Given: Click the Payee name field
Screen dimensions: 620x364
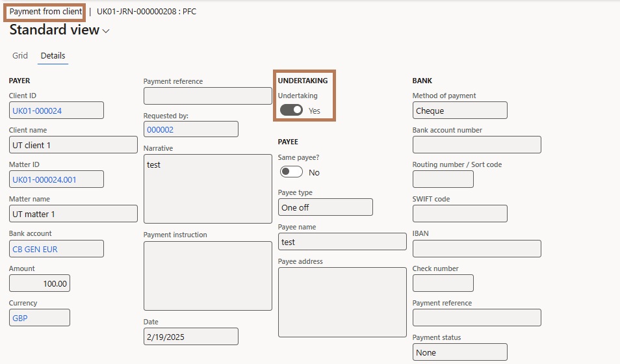Looking at the screenshot, I should (x=342, y=242).
